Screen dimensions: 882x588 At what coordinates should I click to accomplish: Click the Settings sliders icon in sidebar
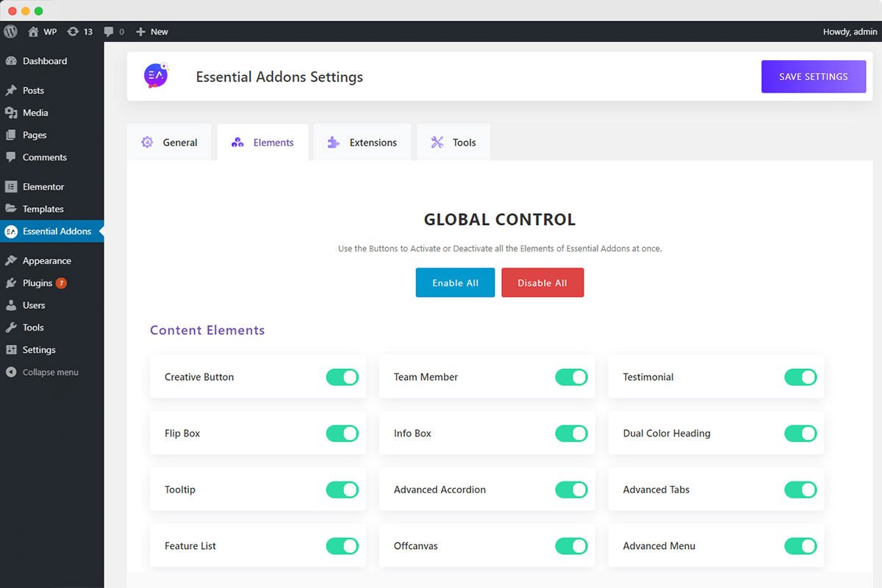pyautogui.click(x=11, y=350)
